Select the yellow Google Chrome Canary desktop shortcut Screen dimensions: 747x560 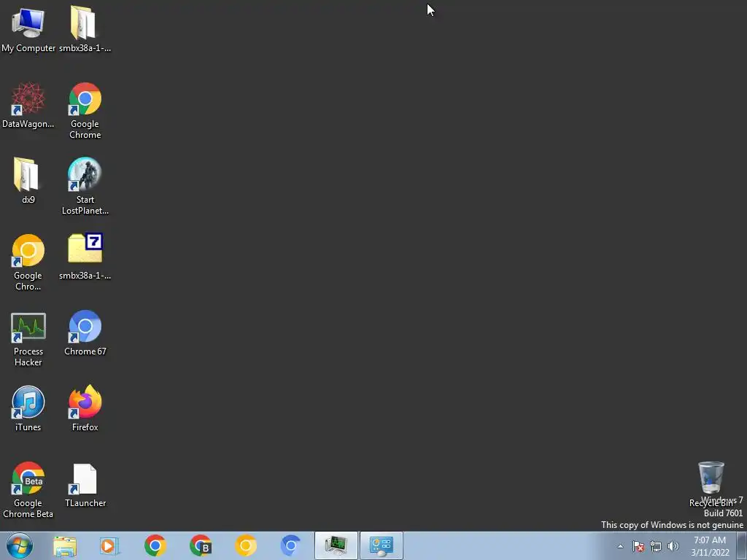coord(28,262)
